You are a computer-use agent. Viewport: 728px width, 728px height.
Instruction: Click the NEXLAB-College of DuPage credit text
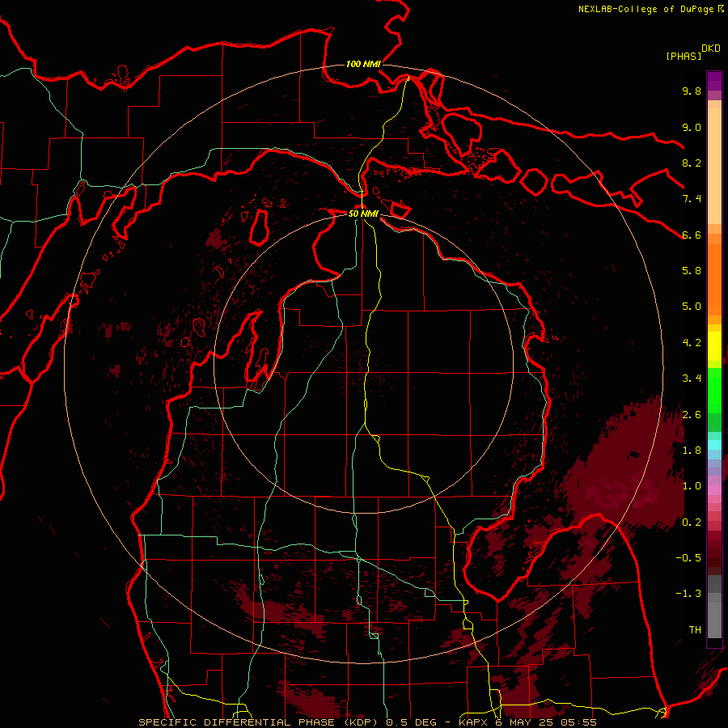(645, 9)
